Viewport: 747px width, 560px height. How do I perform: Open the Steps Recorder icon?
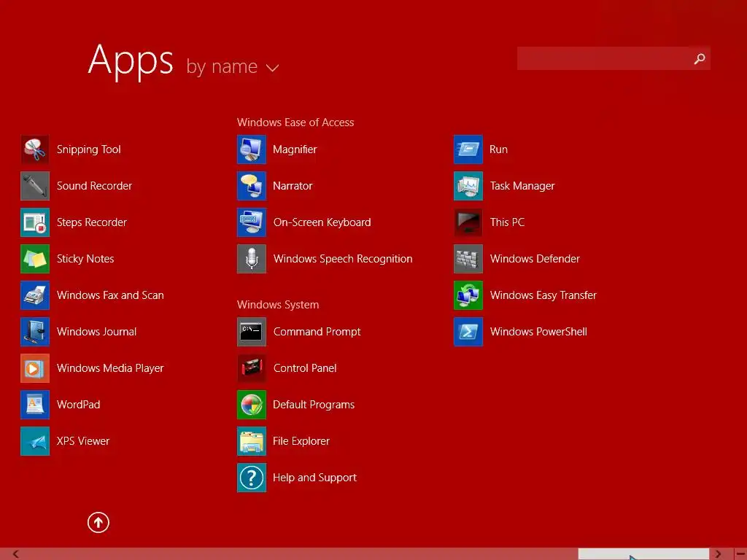pos(35,222)
